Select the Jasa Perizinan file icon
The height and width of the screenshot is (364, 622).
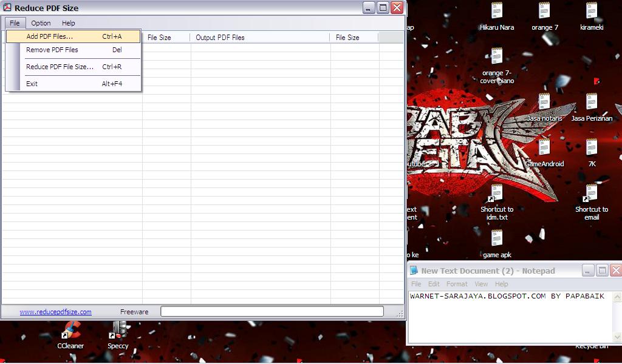pos(592,102)
